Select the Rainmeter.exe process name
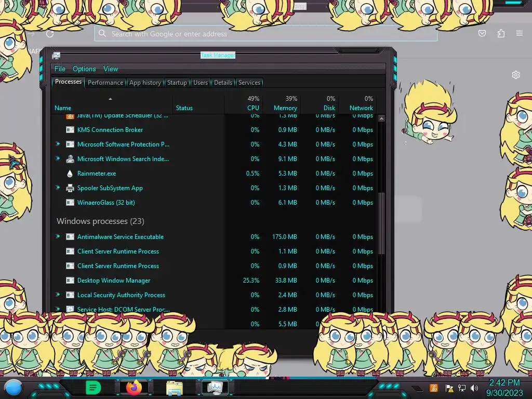The width and height of the screenshot is (532, 399). click(x=96, y=174)
